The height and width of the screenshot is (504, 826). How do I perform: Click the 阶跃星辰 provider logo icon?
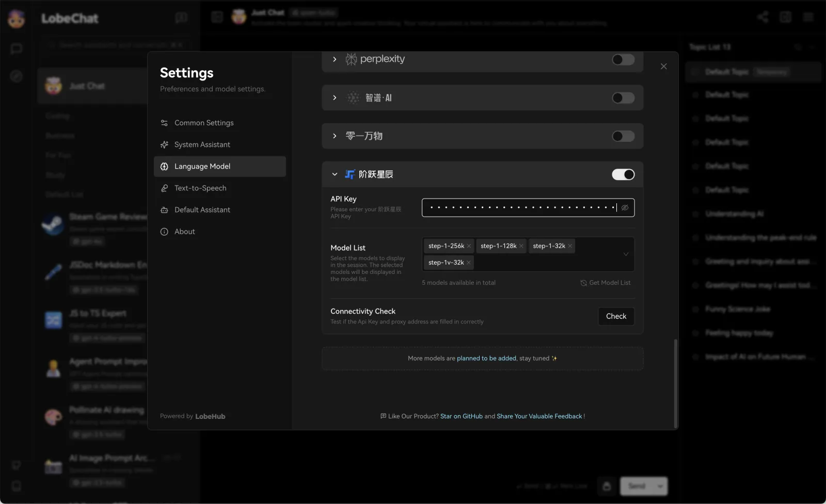tap(350, 174)
